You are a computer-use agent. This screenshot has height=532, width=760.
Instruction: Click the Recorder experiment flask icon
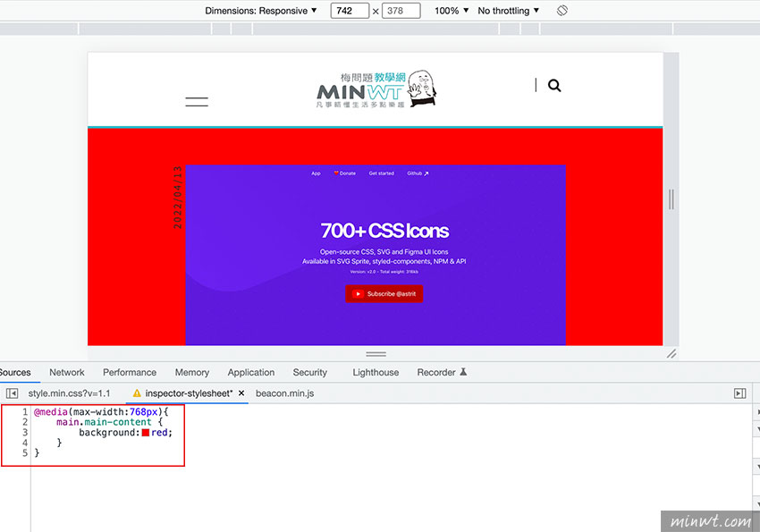[463, 372]
